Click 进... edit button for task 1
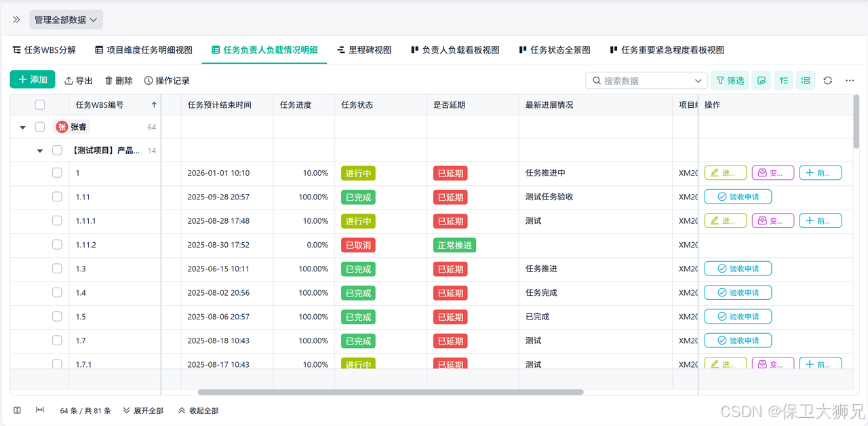 [x=726, y=173]
